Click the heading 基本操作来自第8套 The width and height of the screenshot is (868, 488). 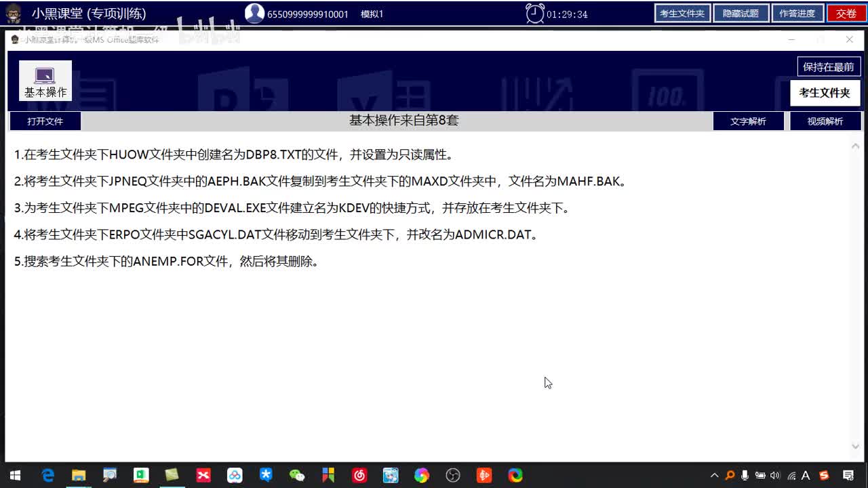(x=403, y=120)
